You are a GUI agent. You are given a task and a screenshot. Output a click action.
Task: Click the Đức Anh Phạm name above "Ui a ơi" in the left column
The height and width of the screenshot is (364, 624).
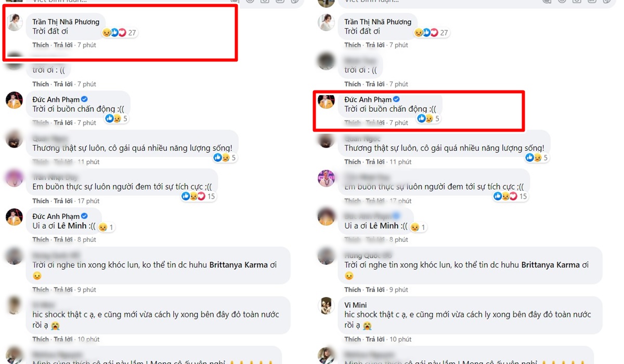click(56, 216)
